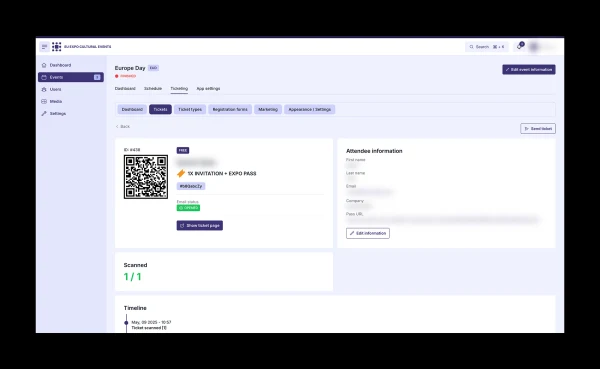
Task: Open the notifications bell icon
Action: [520, 46]
